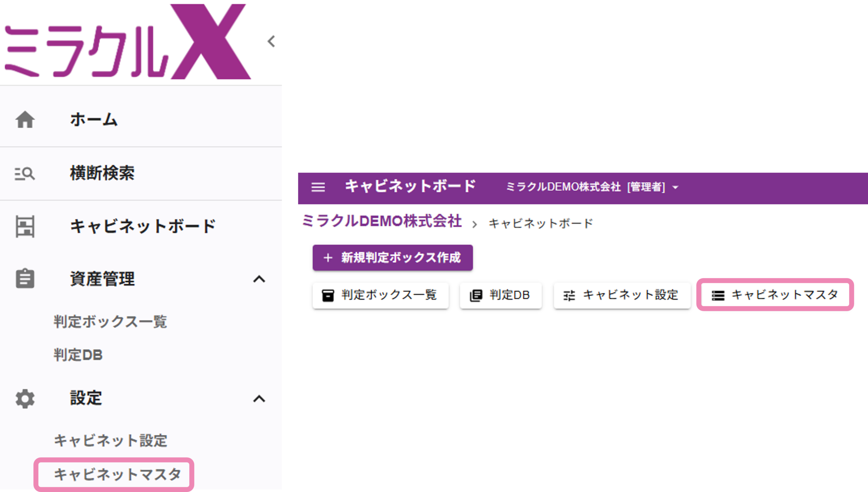Viewport: 868px width, 492px height.
Task: Click the plus icon on 新規判定ボックス作成
Action: (x=328, y=258)
